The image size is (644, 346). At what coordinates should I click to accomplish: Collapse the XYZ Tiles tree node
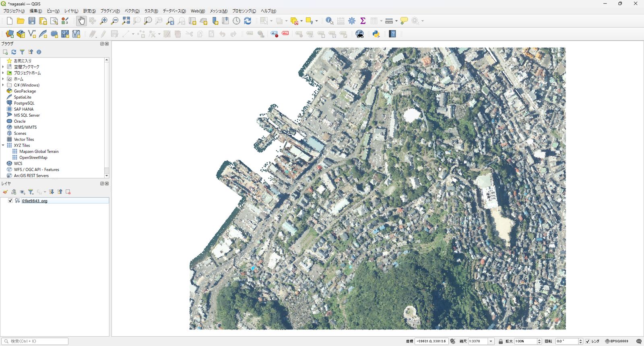(3, 145)
